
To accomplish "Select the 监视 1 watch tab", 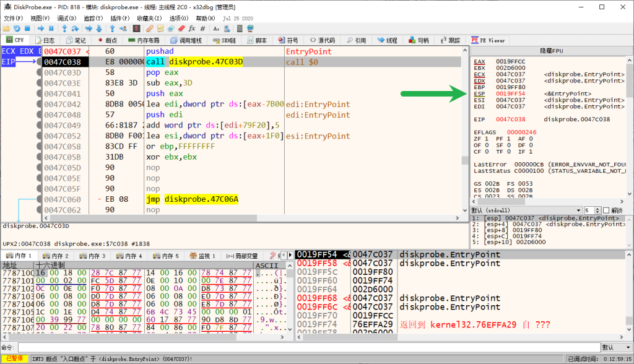I will [202, 256].
